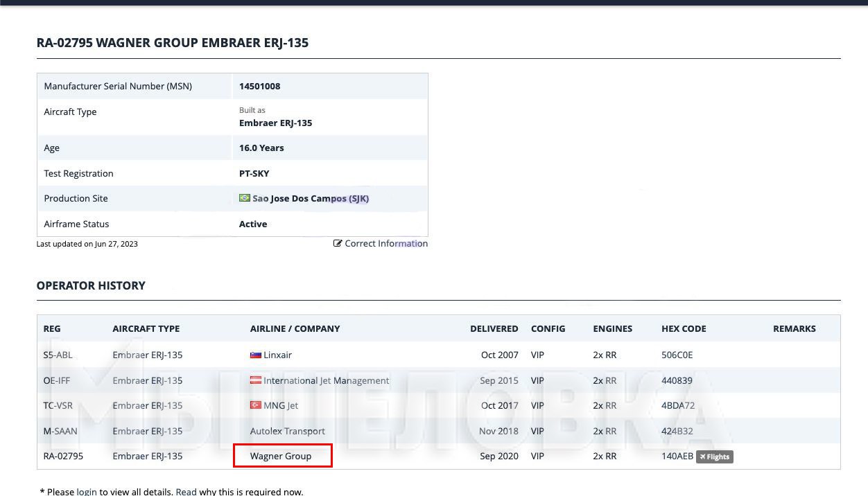Open the MNG Jet operator entry

[281, 405]
